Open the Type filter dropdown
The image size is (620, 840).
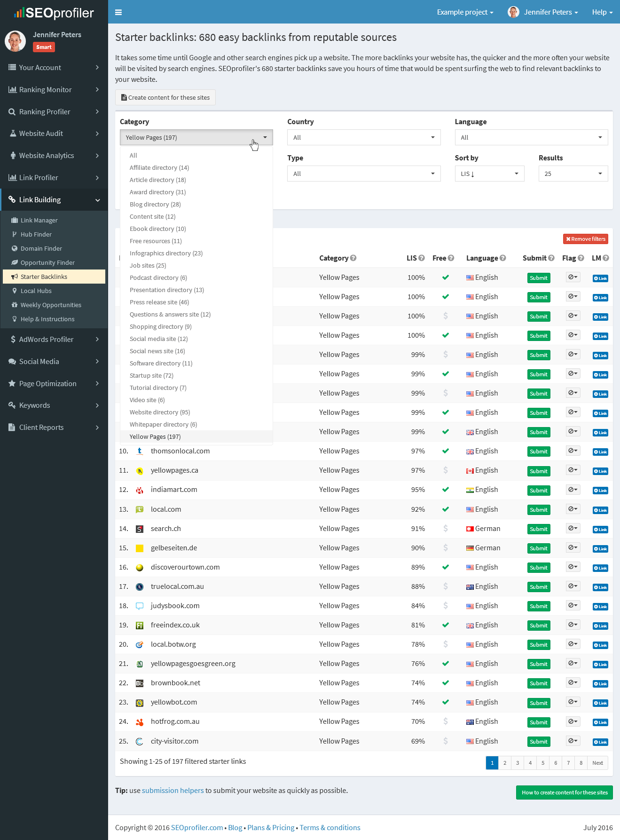point(364,174)
